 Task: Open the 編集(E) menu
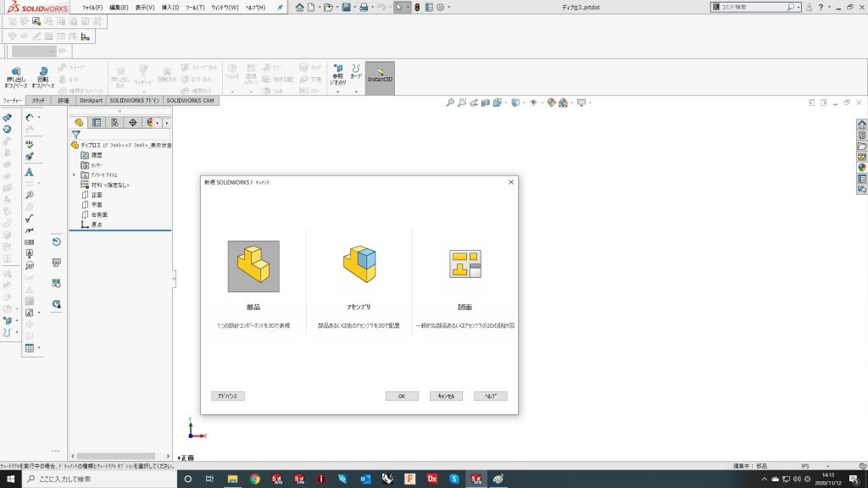tap(119, 8)
